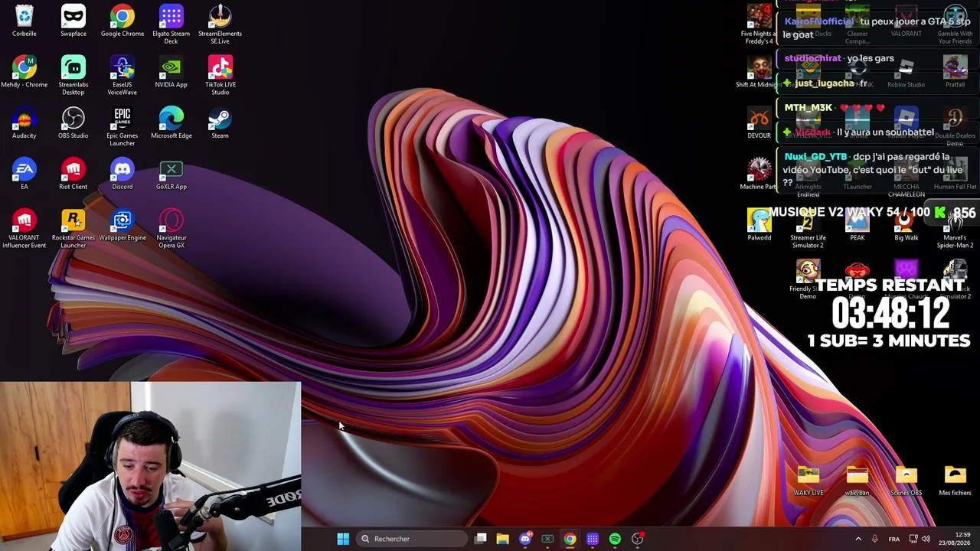The height and width of the screenshot is (551, 980).
Task: Launch Audacity from the desktop
Action: (x=24, y=123)
